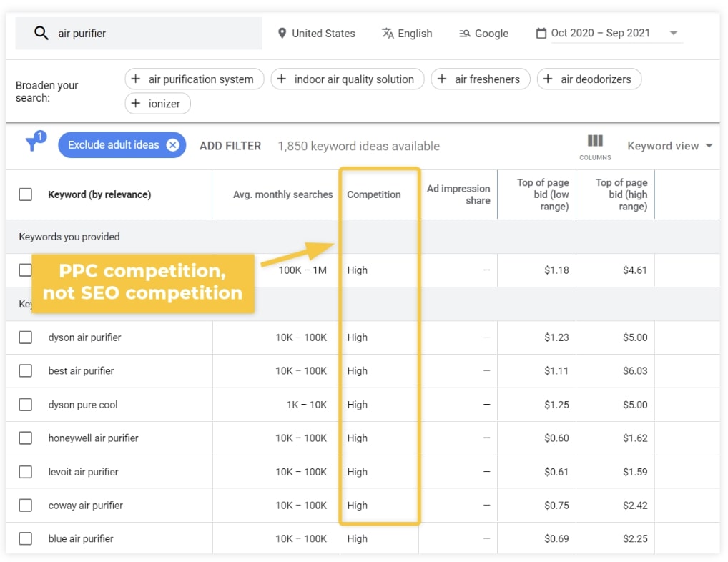The width and height of the screenshot is (728, 562).
Task: Click the honeywell air purifier keyword
Action: coord(93,438)
